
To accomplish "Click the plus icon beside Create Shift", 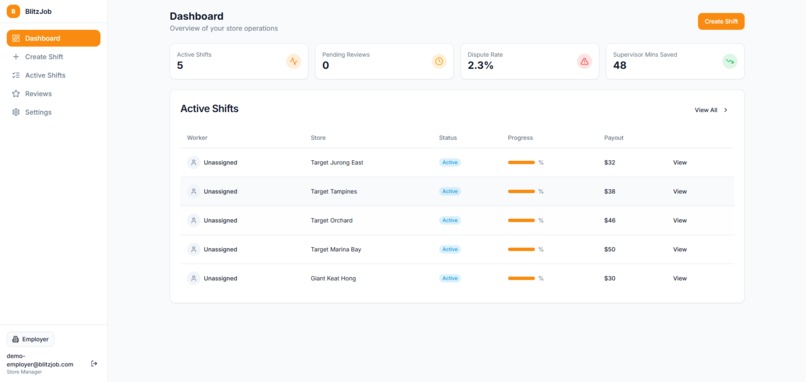I will pyautogui.click(x=16, y=57).
